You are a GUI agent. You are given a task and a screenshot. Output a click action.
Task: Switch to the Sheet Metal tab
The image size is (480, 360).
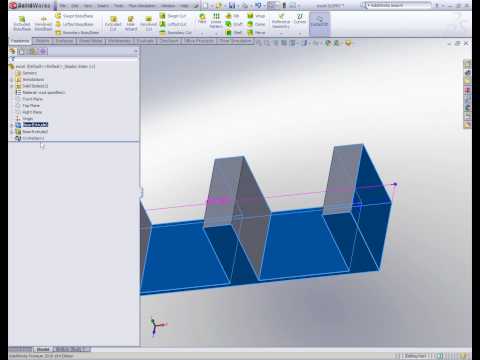90,41
